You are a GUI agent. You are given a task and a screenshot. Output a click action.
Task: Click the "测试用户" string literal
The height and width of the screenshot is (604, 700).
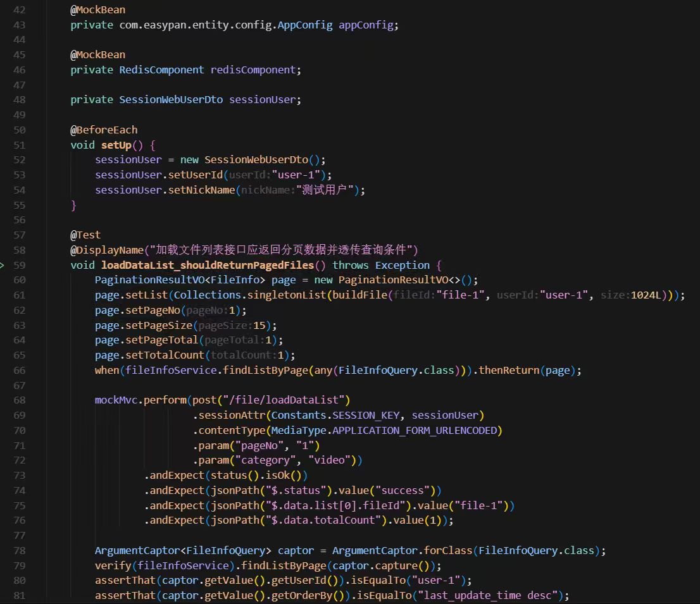point(325,190)
